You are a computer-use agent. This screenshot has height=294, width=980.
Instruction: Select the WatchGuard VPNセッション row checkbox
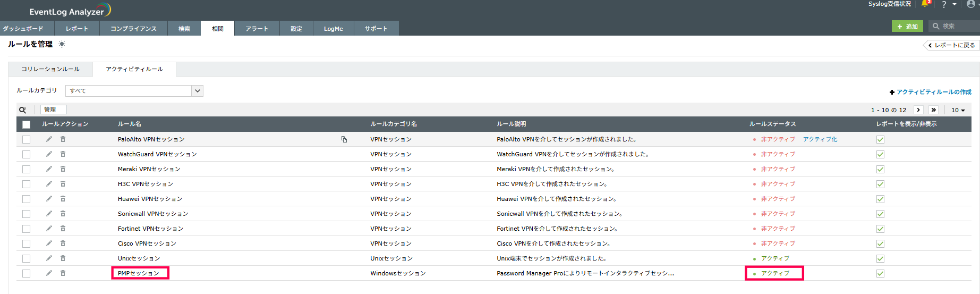[26, 154]
